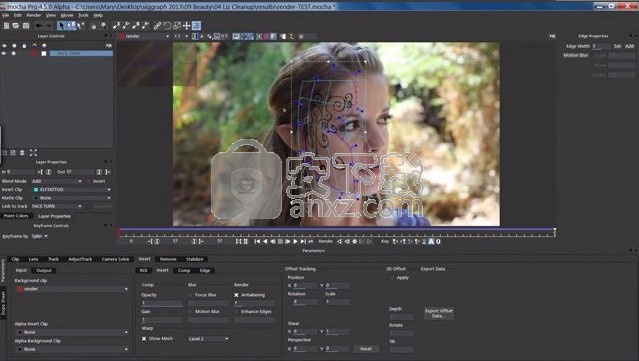The image size is (639, 361).
Task: Click Play backward on the timeline
Action: pyautogui.click(x=265, y=242)
